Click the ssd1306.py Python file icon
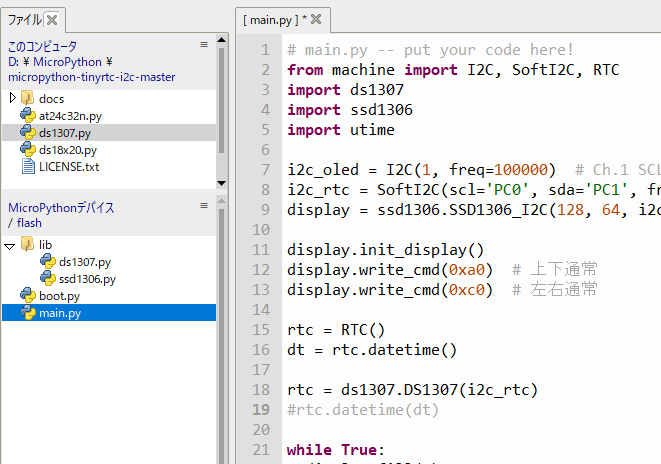661x464 pixels. [x=48, y=279]
